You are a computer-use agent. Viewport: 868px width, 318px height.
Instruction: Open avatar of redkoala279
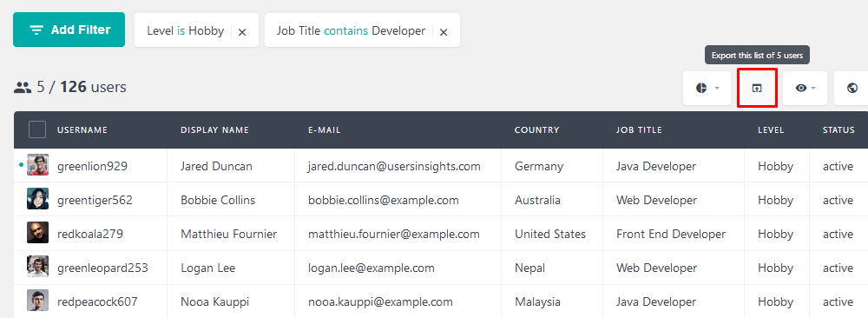tap(37, 233)
